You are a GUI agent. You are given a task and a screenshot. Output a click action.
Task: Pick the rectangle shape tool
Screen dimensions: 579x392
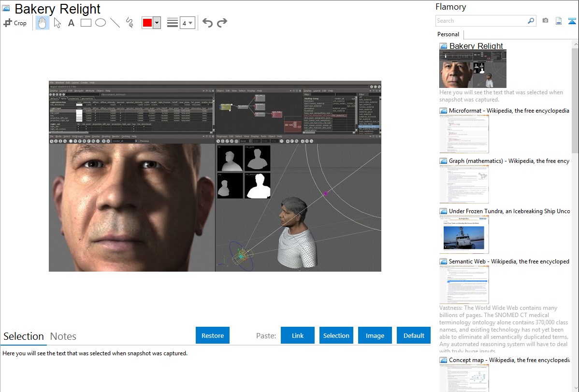click(x=86, y=23)
